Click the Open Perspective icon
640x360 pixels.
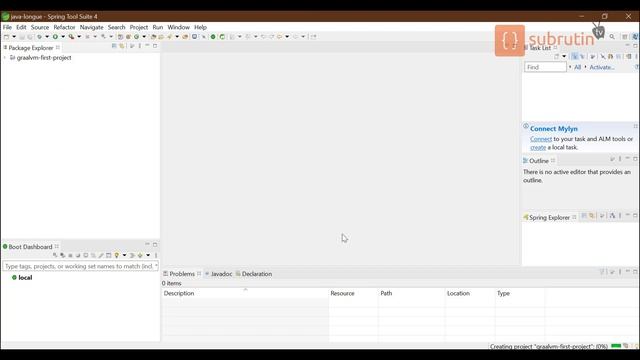pyautogui.click(x=624, y=37)
